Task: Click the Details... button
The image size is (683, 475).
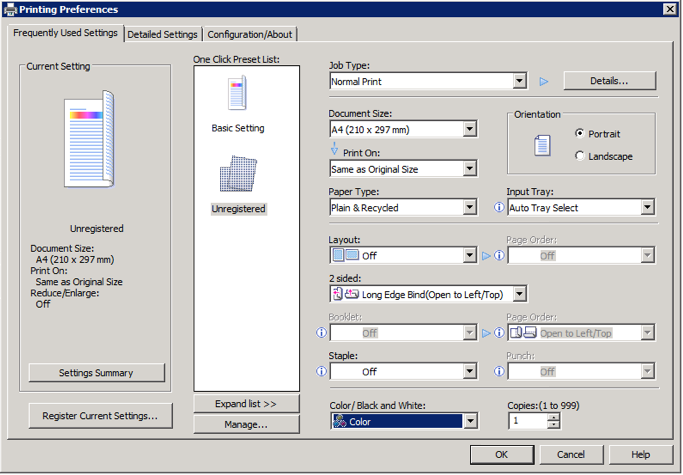Action: point(609,81)
